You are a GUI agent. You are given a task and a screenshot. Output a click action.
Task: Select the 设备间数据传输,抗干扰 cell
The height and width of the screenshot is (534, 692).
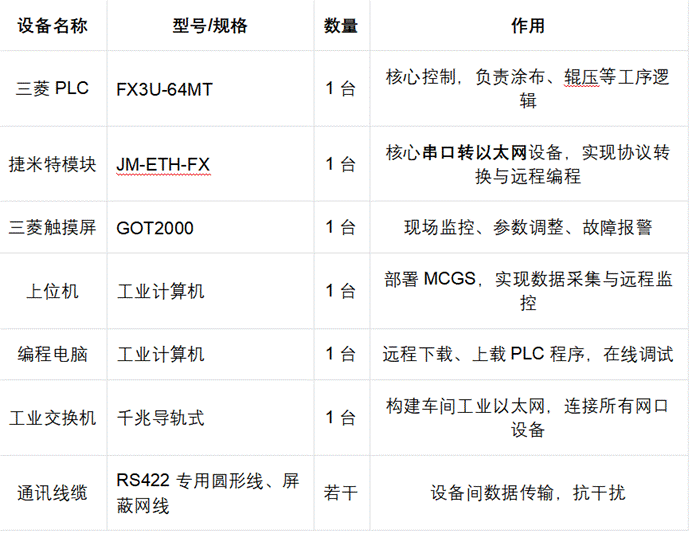pos(528,493)
